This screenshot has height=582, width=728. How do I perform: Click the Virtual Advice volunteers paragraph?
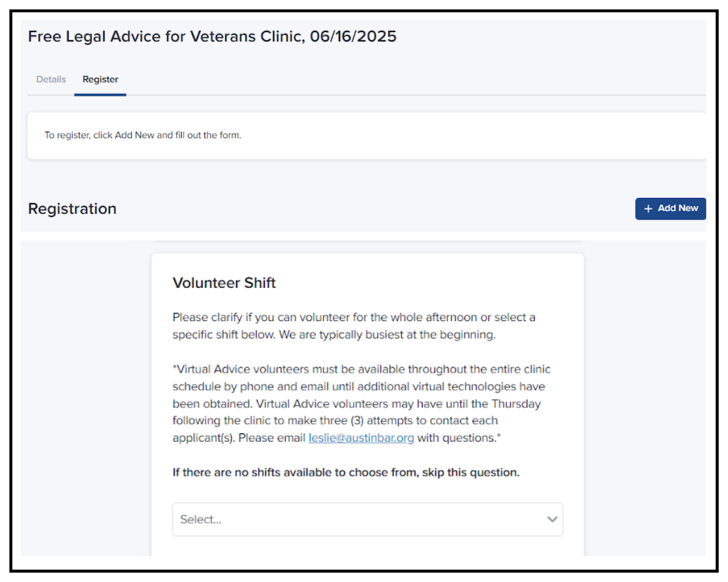click(361, 386)
